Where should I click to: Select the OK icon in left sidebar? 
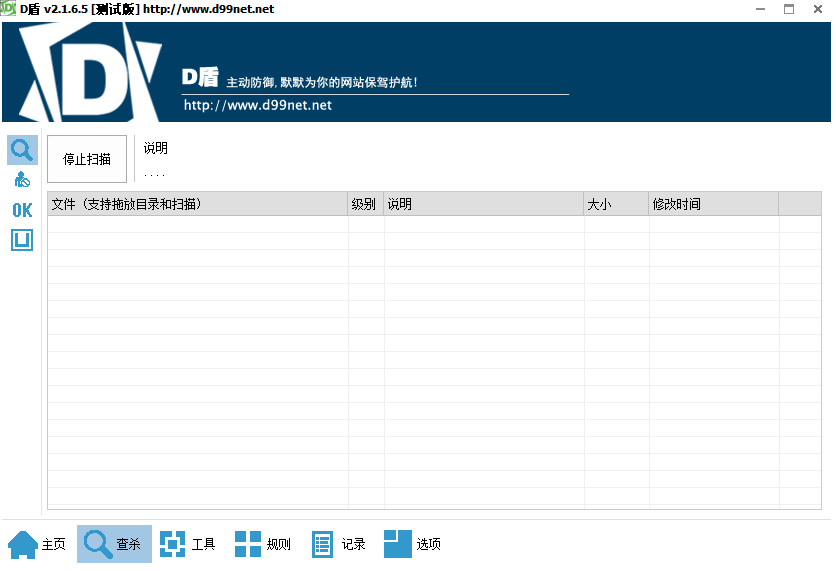(22, 210)
